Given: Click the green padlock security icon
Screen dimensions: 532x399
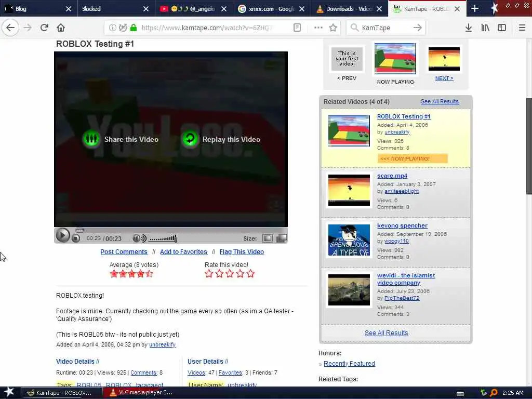Looking at the screenshot, I should [134, 28].
